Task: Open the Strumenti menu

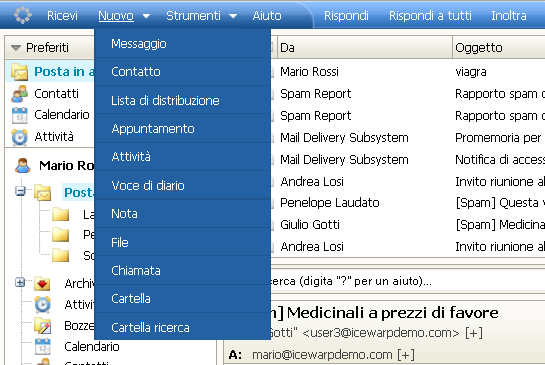Action: click(193, 16)
